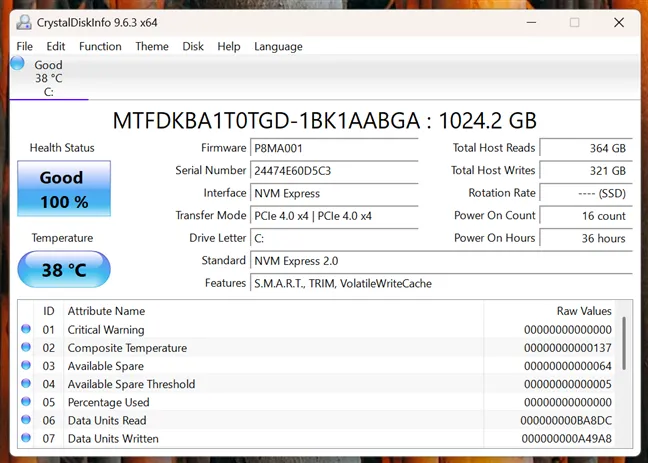Minimize the CrystalDiskInfo window
The height and width of the screenshot is (463, 648).
tap(531, 22)
